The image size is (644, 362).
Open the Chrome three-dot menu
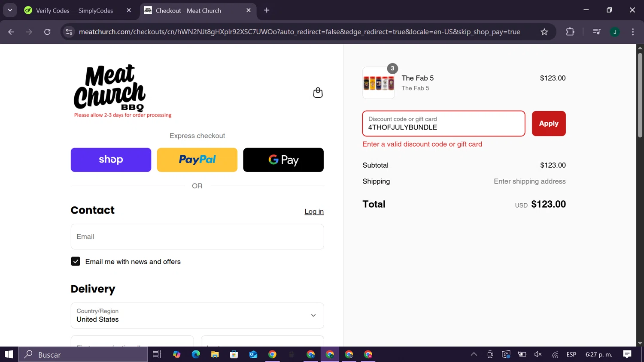633,32
